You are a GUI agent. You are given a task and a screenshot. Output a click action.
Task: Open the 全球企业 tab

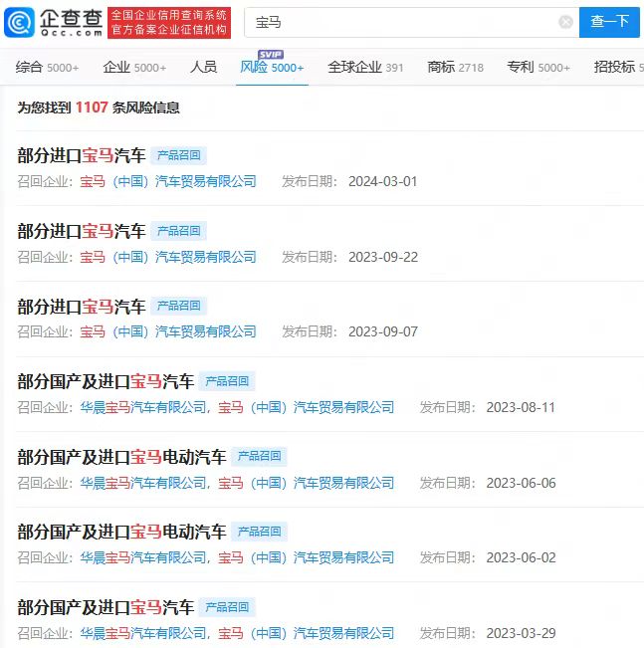point(365,68)
